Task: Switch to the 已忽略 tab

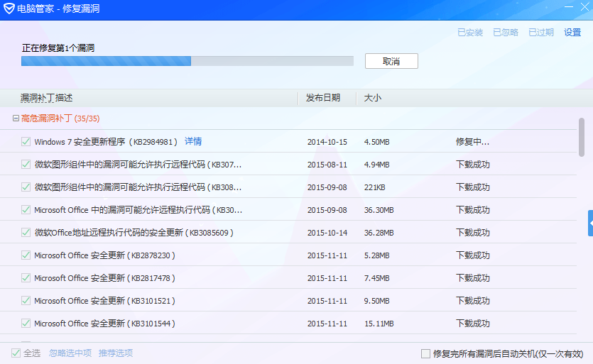Action: coord(505,33)
